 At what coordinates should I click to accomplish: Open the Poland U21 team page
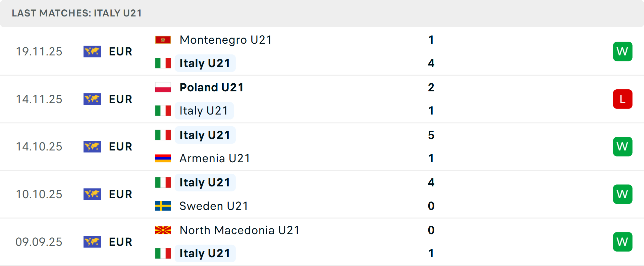coord(211,87)
